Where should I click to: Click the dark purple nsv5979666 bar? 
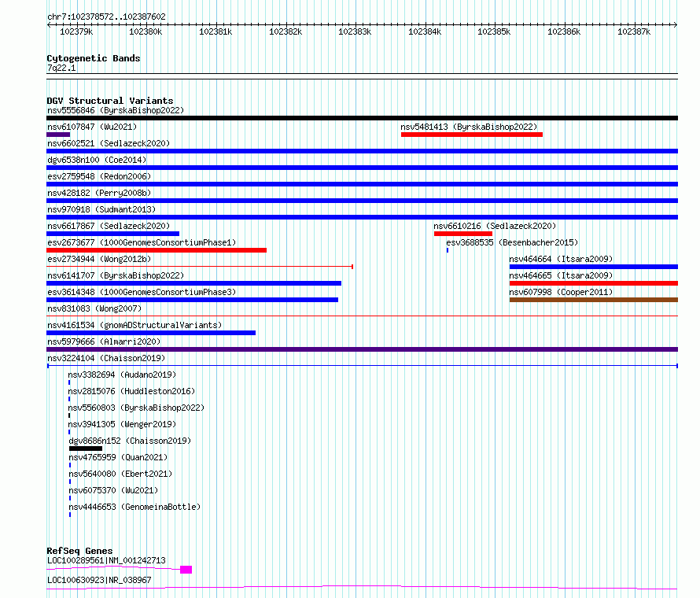(362, 349)
